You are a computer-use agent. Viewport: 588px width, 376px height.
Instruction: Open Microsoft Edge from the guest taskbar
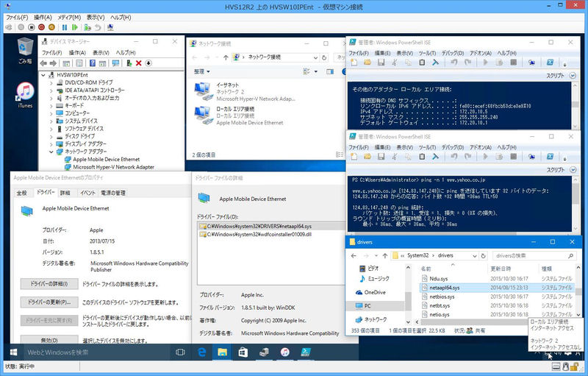(x=202, y=352)
